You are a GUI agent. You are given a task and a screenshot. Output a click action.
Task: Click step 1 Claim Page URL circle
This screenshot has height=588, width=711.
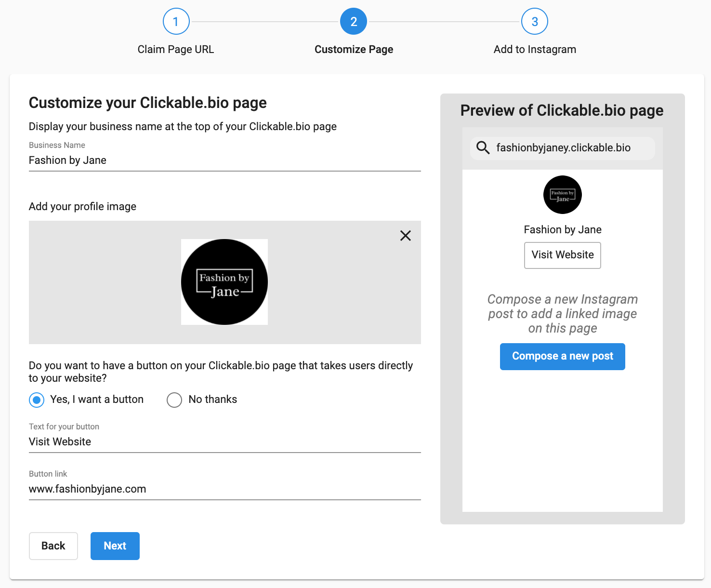tap(175, 21)
